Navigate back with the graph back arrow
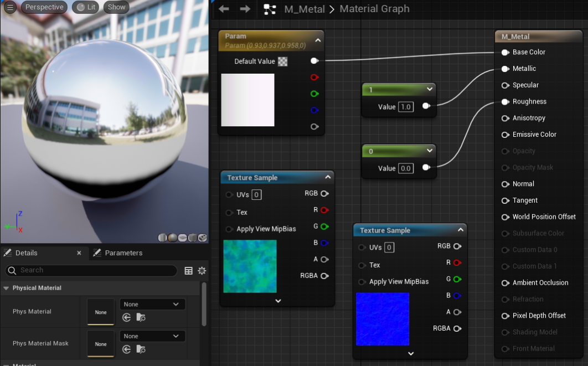 coord(223,9)
